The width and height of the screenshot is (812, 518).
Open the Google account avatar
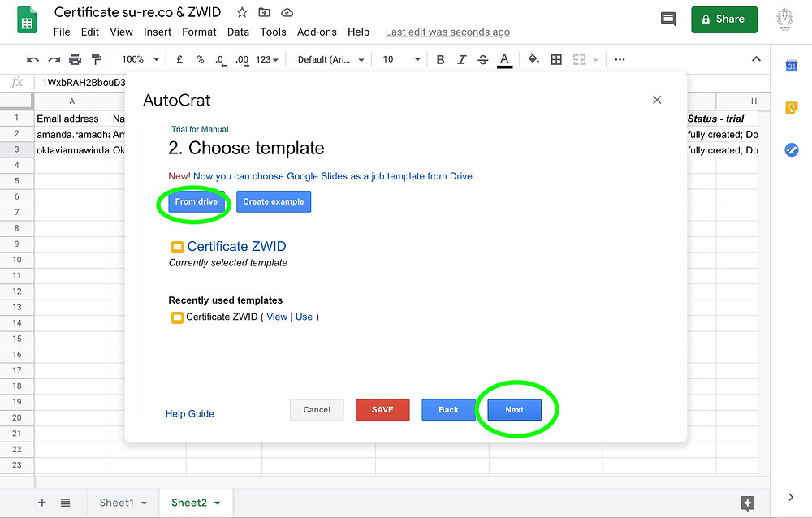pos(784,19)
